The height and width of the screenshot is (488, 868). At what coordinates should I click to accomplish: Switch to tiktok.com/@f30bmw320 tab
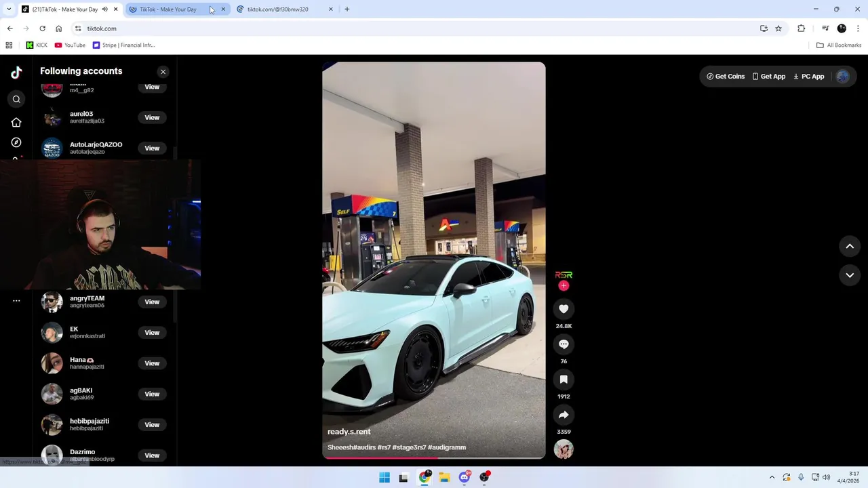pyautogui.click(x=278, y=9)
